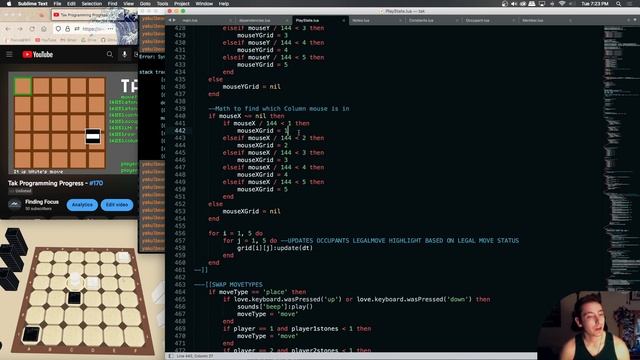640x360 pixels.
Task: Open the Sublime Text application menu
Action: point(33,4)
